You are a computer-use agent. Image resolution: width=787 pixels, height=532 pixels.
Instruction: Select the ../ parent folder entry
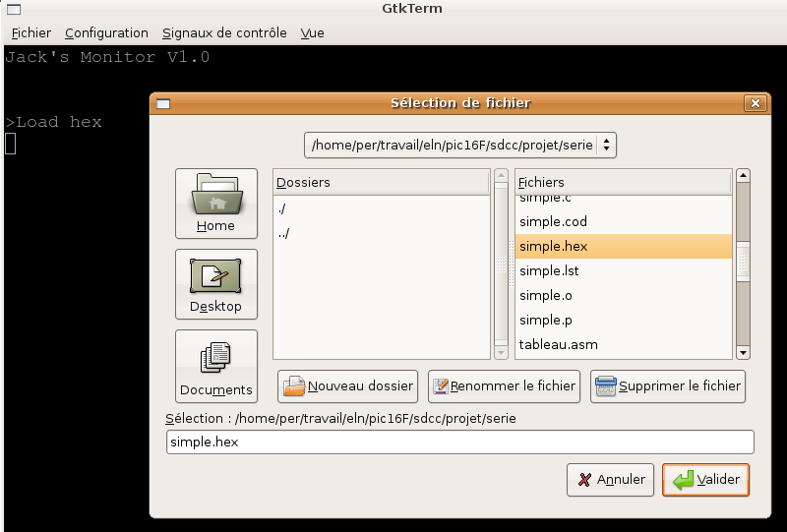382,233
